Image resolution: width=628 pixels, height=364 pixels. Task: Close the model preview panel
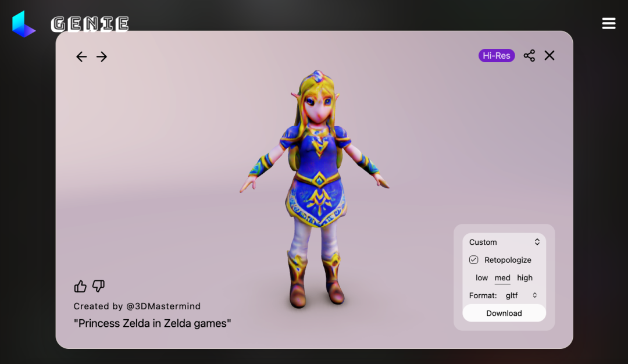point(549,56)
